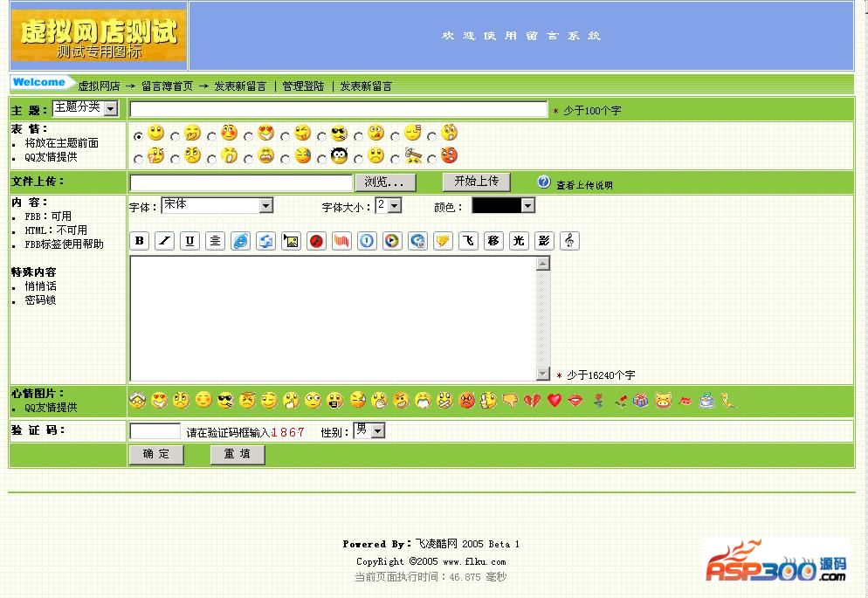Open FBB标签使用帮助 help link

(65, 244)
